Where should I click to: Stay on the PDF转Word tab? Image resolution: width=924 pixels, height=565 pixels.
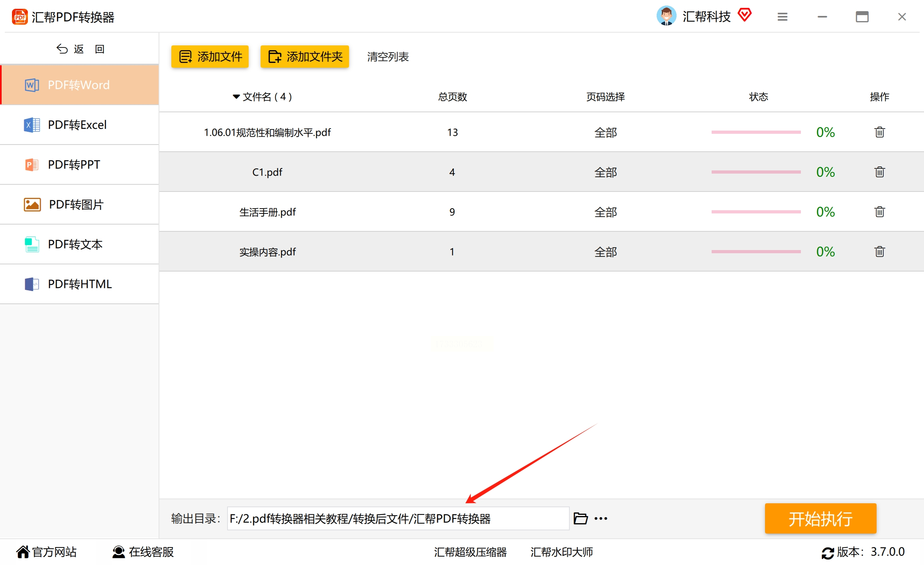(x=78, y=85)
